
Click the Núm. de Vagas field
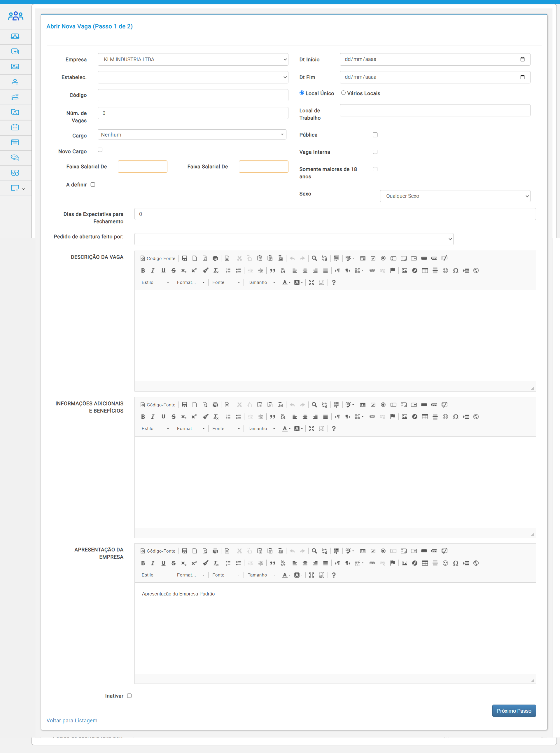tap(193, 113)
